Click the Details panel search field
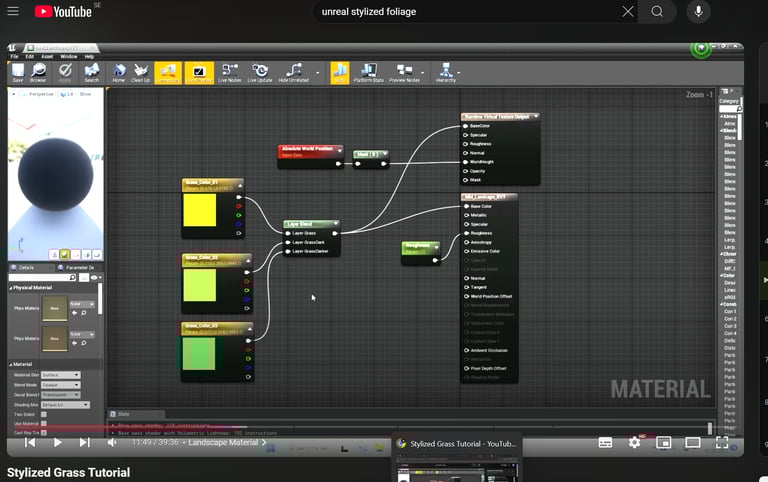This screenshot has width=768, height=482. tap(42, 277)
